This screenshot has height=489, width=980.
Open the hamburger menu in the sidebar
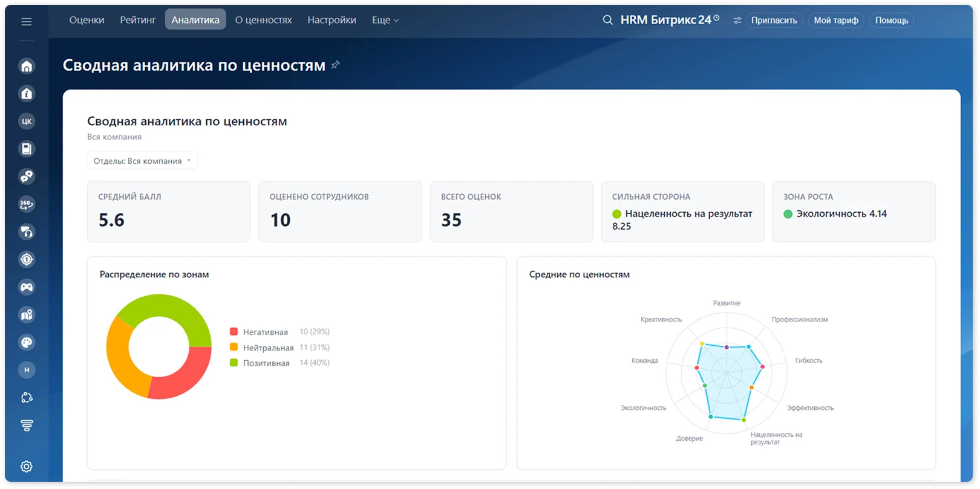tap(27, 22)
